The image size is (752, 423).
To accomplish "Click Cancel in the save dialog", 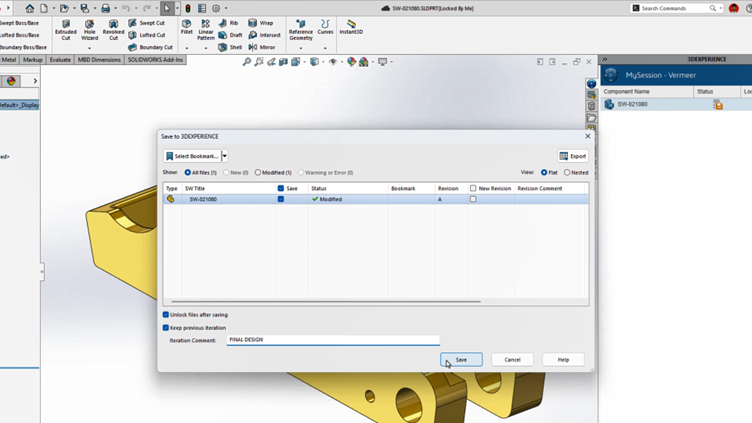I will (512, 360).
